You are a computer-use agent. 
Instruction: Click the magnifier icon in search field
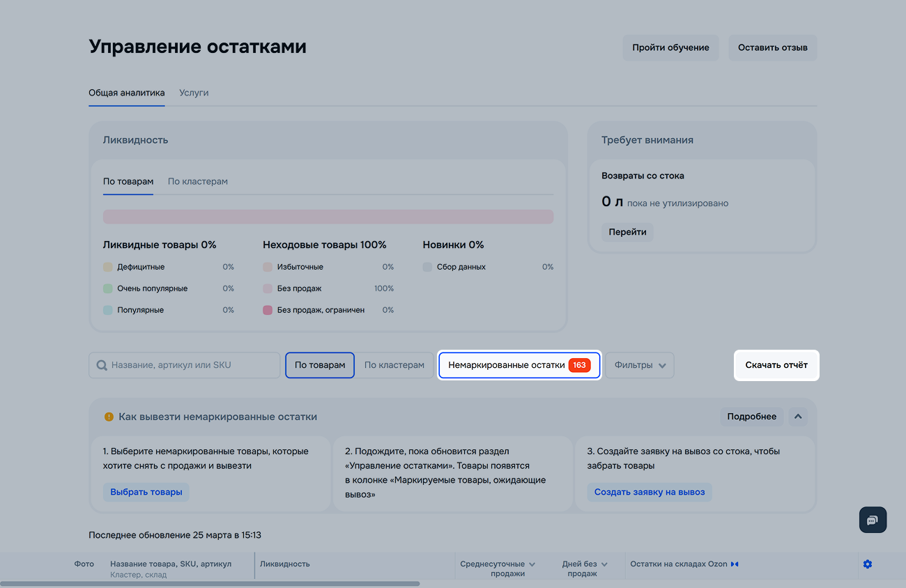coord(102,366)
